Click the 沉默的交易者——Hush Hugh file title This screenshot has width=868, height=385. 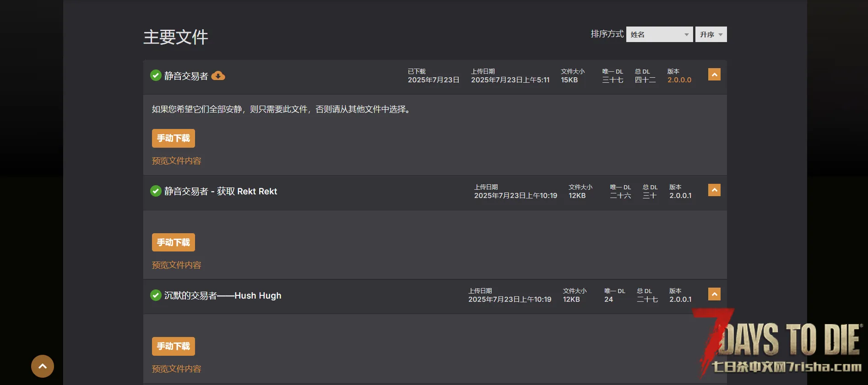223,295
